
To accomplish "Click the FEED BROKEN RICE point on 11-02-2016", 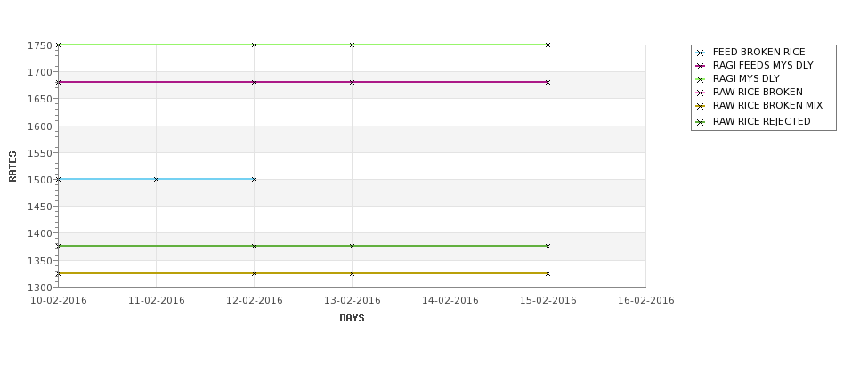I will (x=156, y=179).
